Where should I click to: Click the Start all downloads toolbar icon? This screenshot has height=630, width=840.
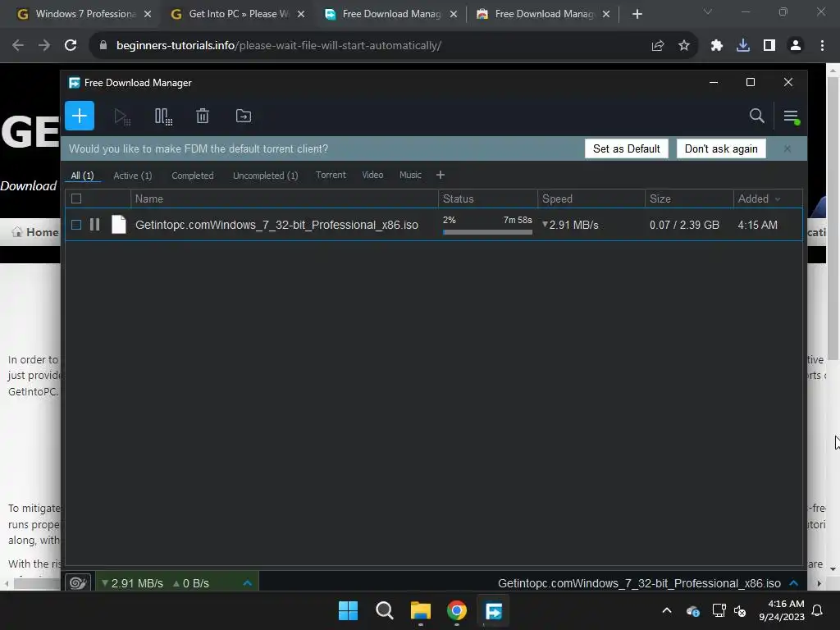tap(122, 116)
